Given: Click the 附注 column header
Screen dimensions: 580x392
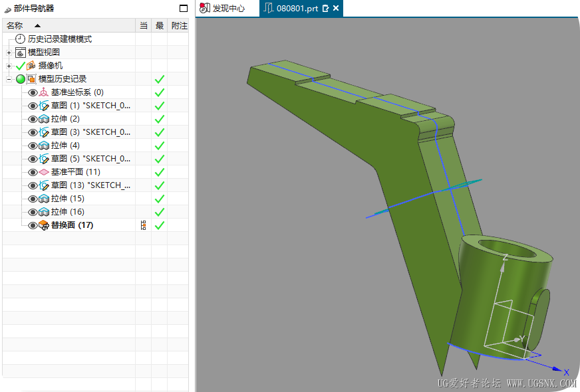Looking at the screenshot, I should (179, 25).
